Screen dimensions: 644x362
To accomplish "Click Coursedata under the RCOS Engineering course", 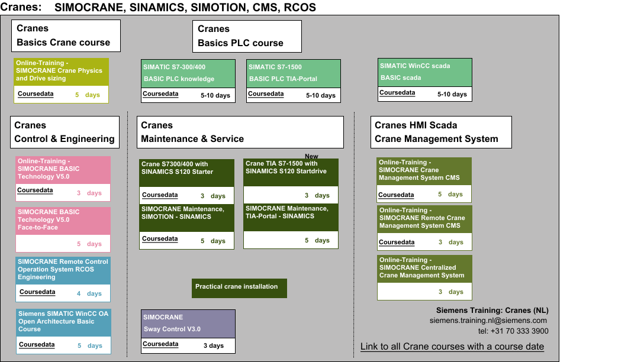I will pyautogui.click(x=37, y=292).
